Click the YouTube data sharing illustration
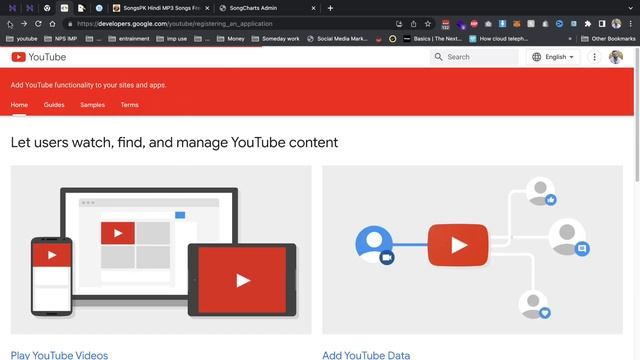640x360 pixels. (472, 250)
